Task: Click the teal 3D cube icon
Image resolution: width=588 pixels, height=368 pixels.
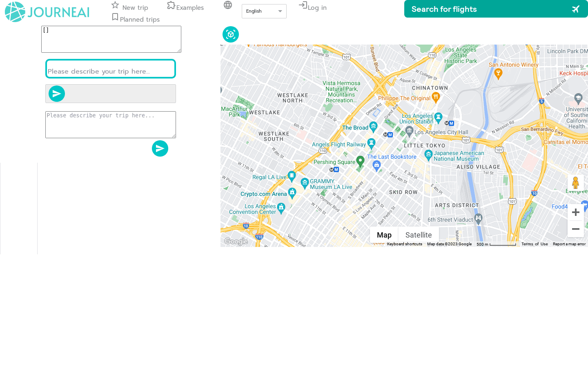Action: pos(231,34)
